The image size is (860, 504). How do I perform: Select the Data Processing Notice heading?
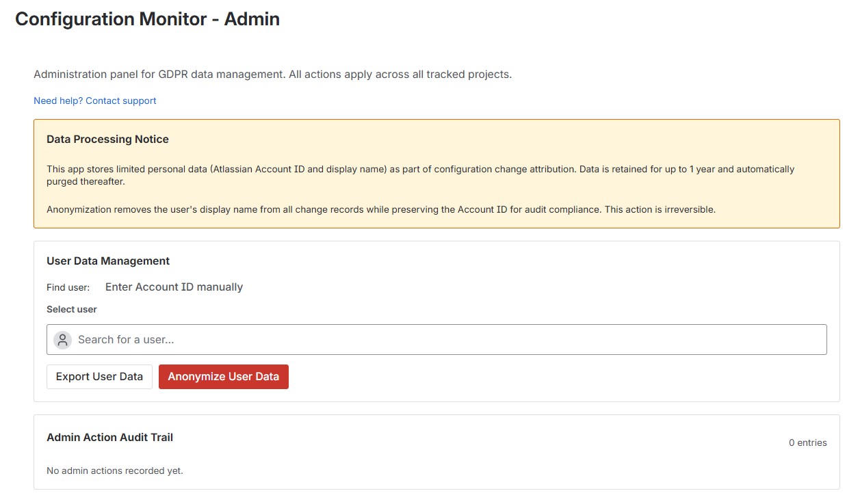(107, 139)
